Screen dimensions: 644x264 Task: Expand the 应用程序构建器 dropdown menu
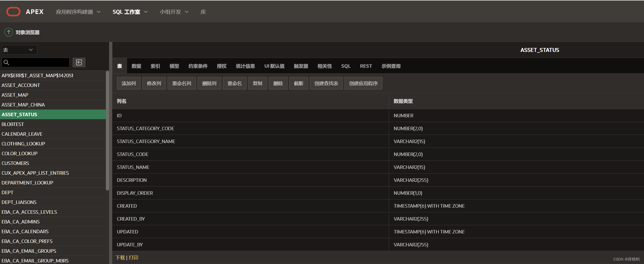tap(78, 12)
